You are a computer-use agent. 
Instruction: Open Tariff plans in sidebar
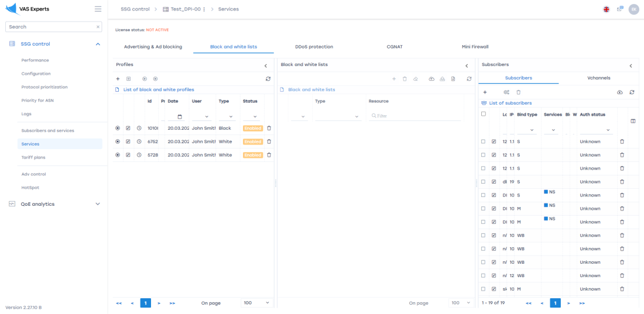point(33,157)
